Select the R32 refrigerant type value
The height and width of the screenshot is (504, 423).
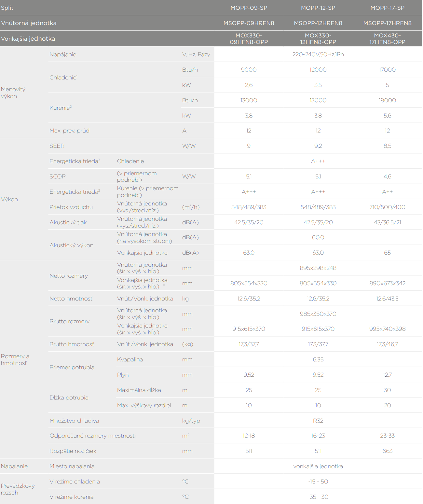tap(318, 421)
